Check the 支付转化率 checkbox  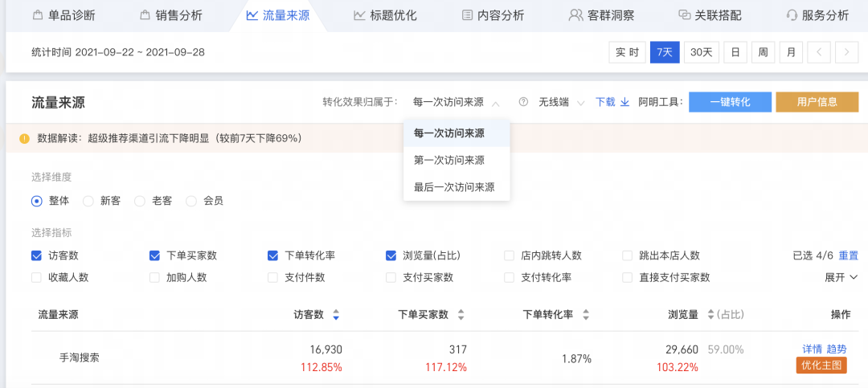coord(510,278)
